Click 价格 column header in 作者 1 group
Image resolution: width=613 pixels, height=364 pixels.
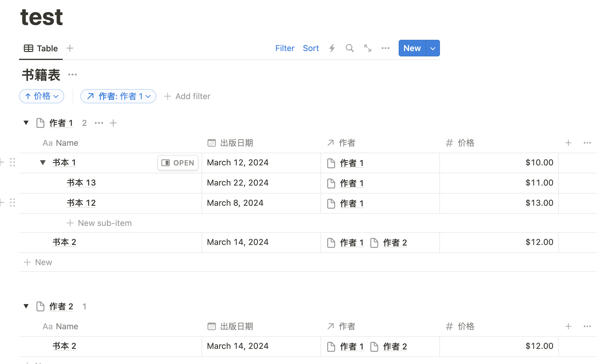[x=460, y=143]
